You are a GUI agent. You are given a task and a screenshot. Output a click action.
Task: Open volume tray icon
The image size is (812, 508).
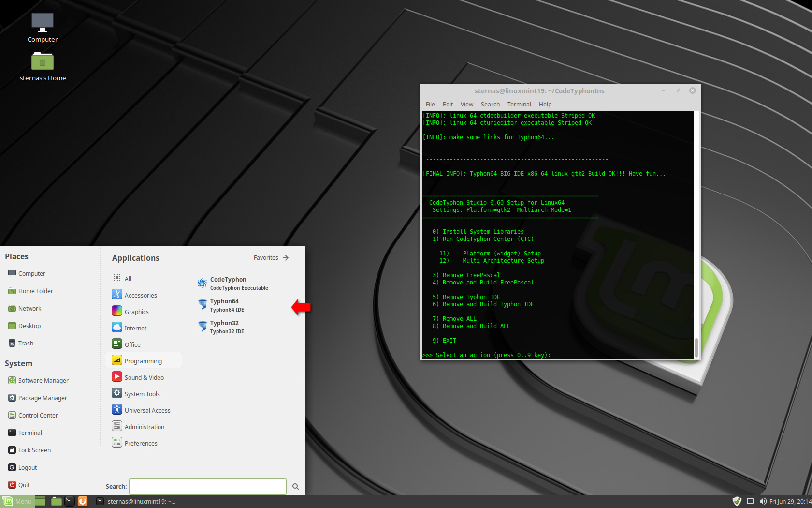763,501
